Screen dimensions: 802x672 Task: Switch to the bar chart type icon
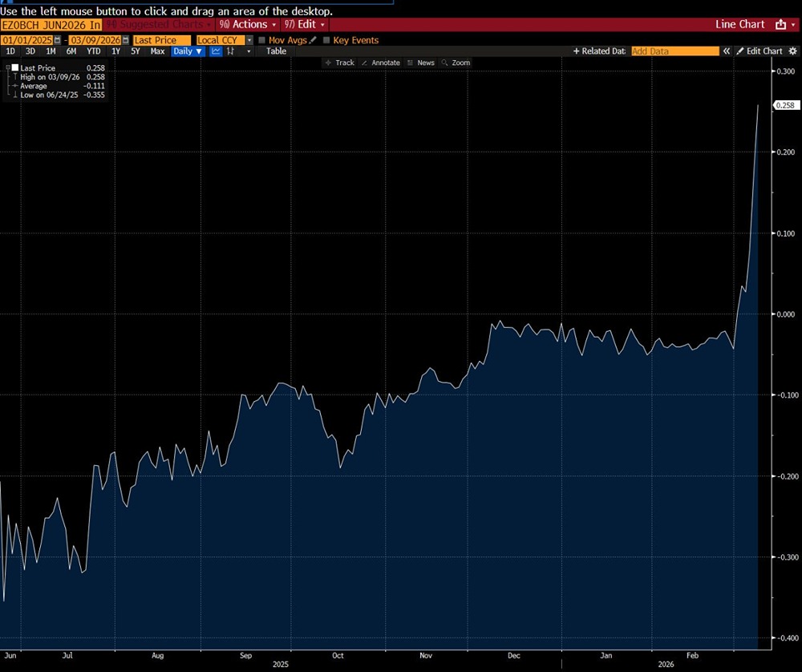(231, 51)
